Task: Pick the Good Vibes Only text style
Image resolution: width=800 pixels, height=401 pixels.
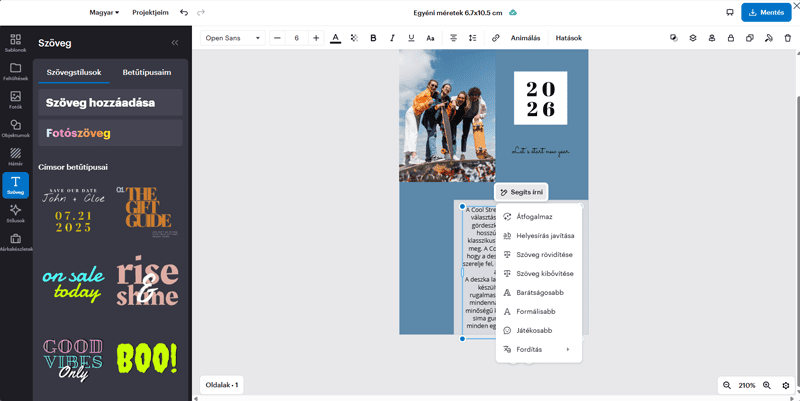Action: [x=74, y=360]
